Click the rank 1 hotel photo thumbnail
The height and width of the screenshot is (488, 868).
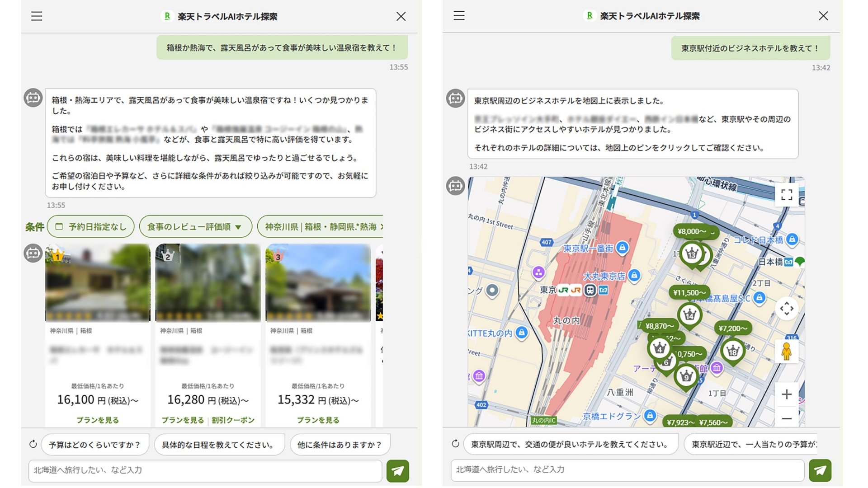point(97,283)
